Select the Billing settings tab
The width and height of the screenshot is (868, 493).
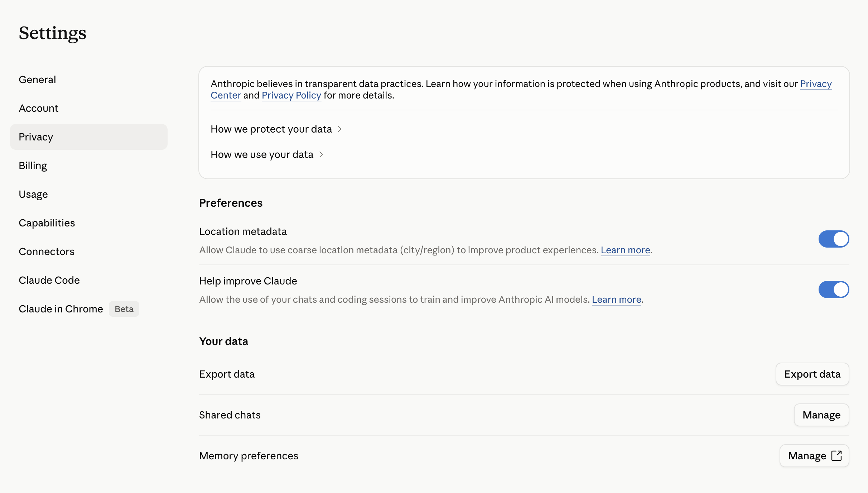coord(33,165)
